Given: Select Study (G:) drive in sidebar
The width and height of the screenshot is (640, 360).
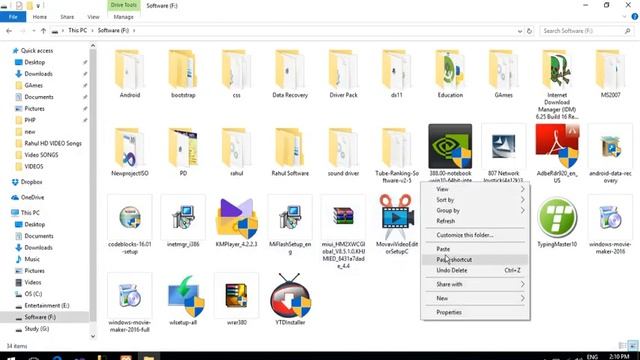Looking at the screenshot, I should pos(36,329).
